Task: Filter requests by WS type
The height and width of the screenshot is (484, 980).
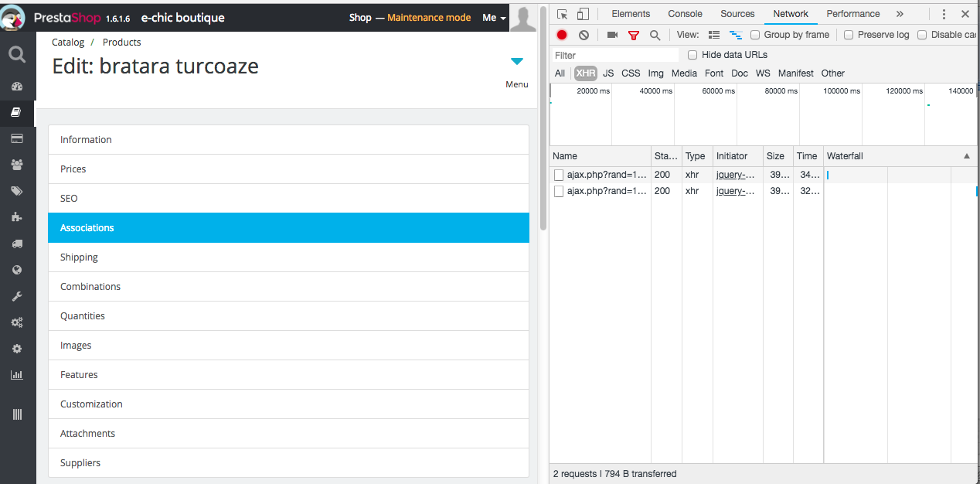Action: coord(763,73)
